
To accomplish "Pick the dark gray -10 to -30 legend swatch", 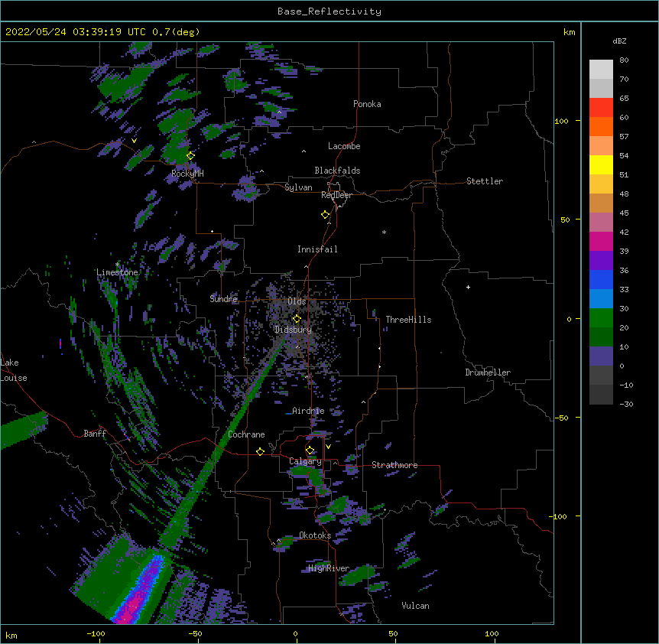I will coord(601,395).
